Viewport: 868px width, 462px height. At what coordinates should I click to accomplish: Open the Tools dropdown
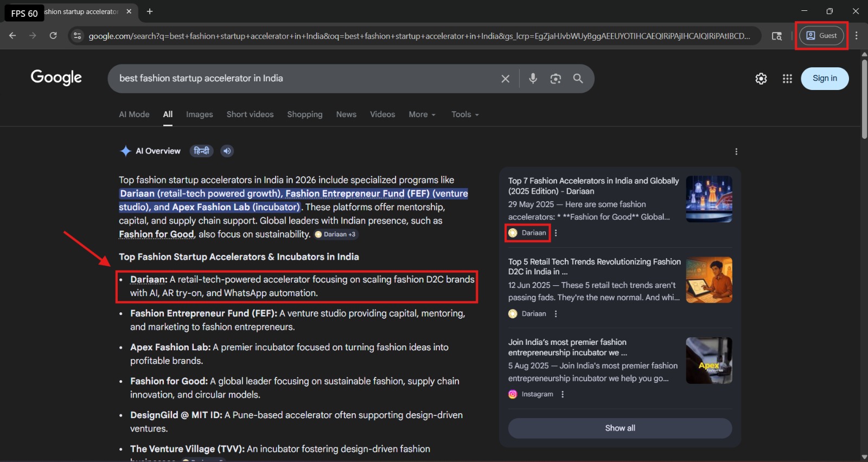tap(465, 114)
